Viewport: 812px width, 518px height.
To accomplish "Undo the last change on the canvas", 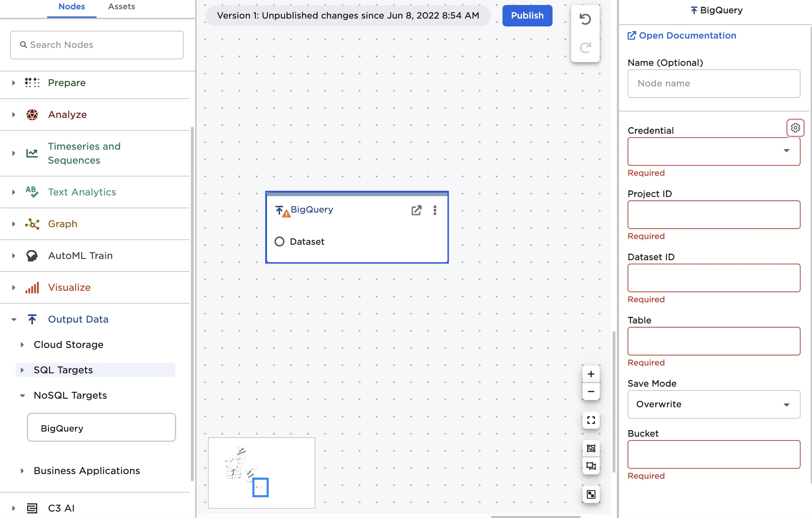I will point(585,19).
